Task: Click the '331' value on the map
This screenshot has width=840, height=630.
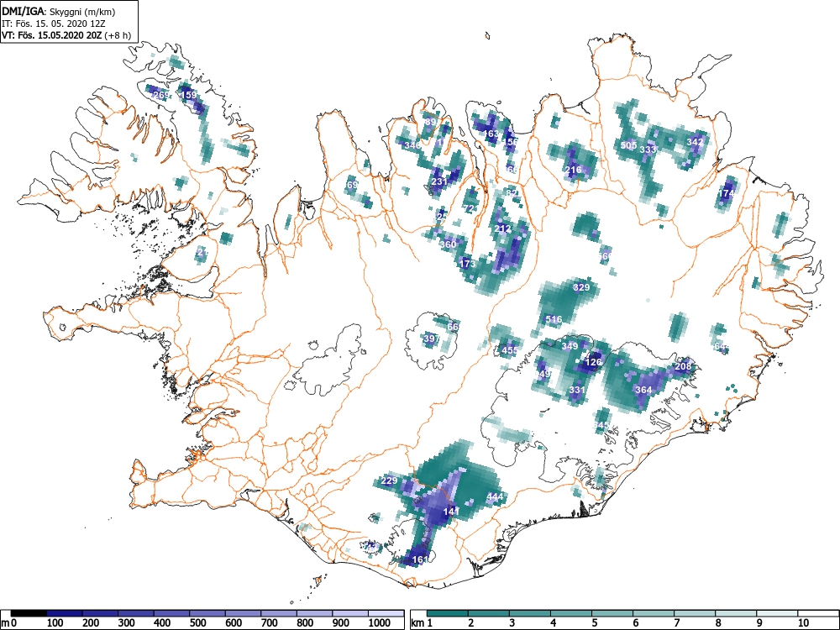Action: tap(577, 390)
